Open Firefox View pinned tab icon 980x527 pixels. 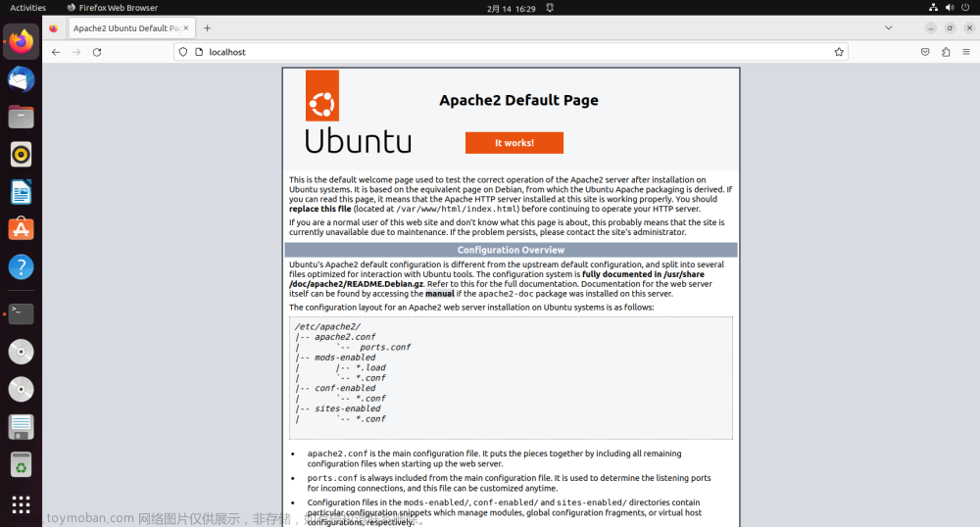coord(53,28)
